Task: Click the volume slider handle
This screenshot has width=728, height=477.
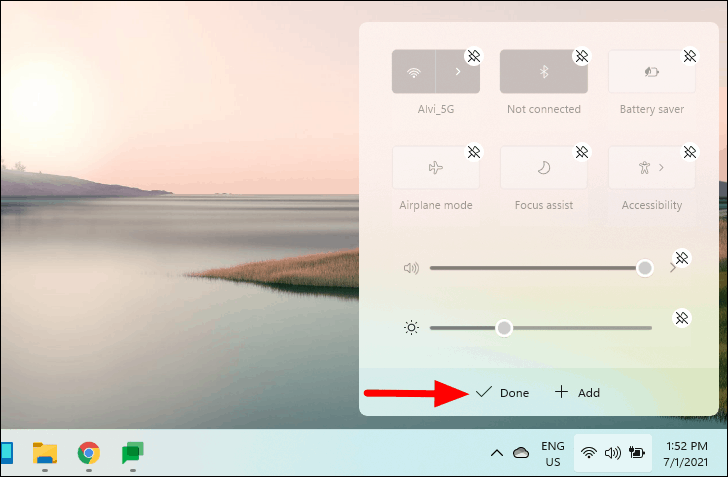Action: (644, 268)
